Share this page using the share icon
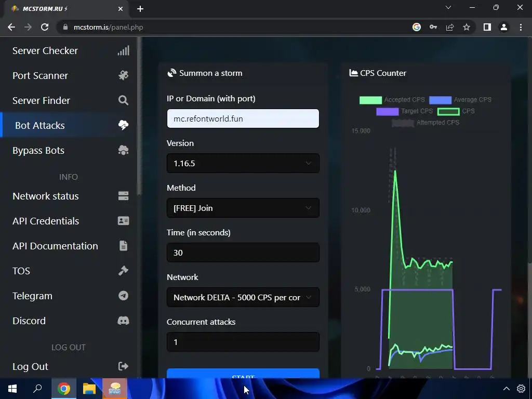The height and width of the screenshot is (399, 532). pos(450,27)
